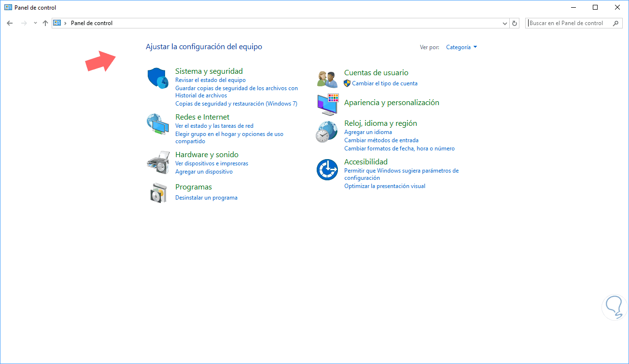Open Cambiar métodos de entrada

(x=381, y=140)
